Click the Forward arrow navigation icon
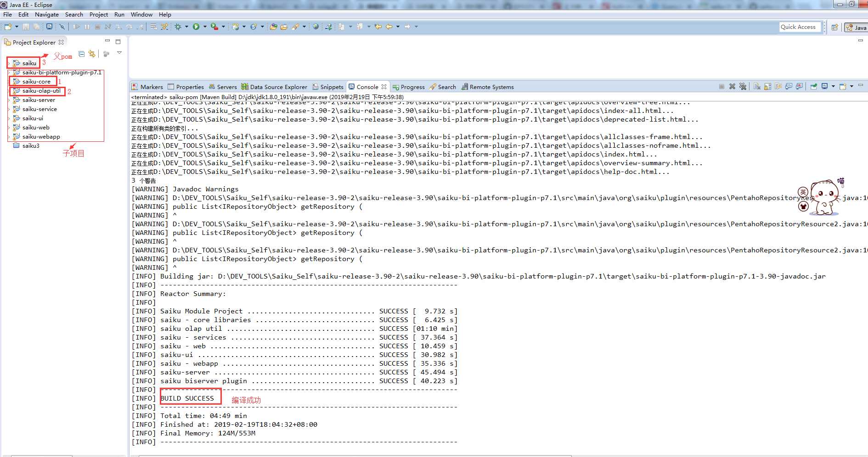Viewport: 868px width, 457px height. (407, 27)
